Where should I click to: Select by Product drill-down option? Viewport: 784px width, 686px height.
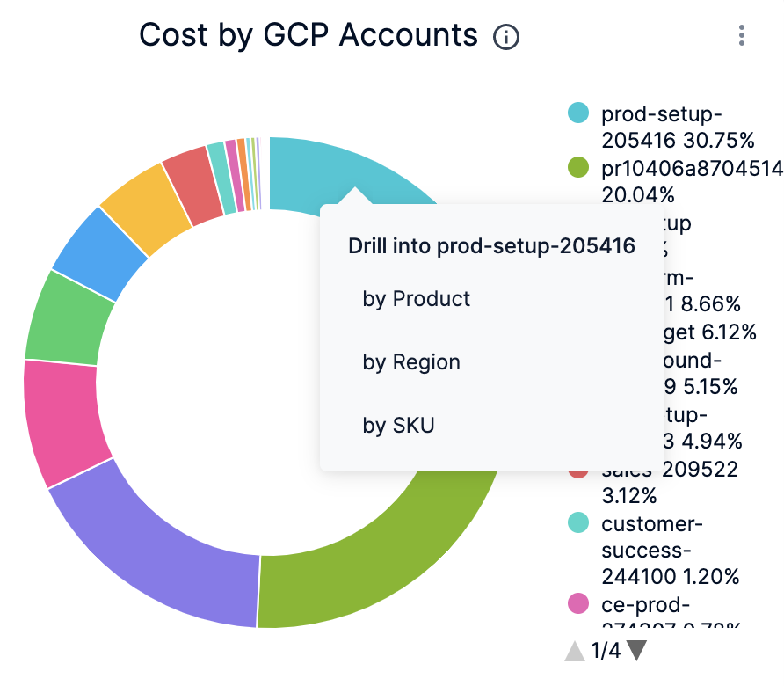click(416, 299)
